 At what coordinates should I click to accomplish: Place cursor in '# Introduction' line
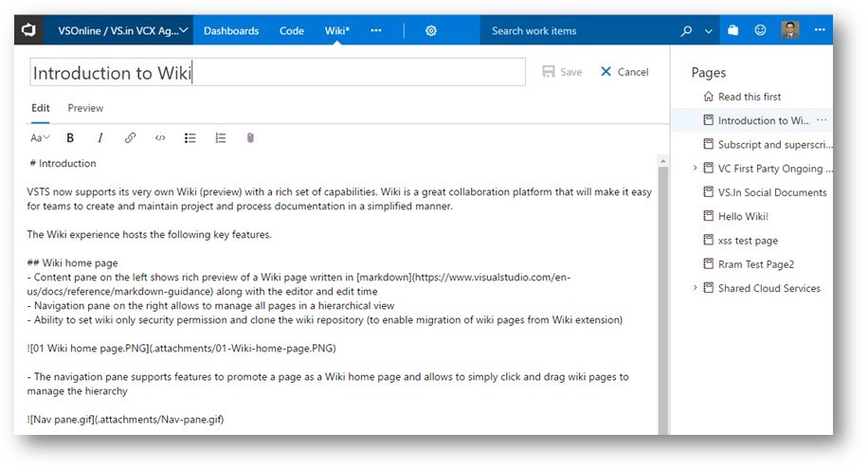tap(63, 163)
